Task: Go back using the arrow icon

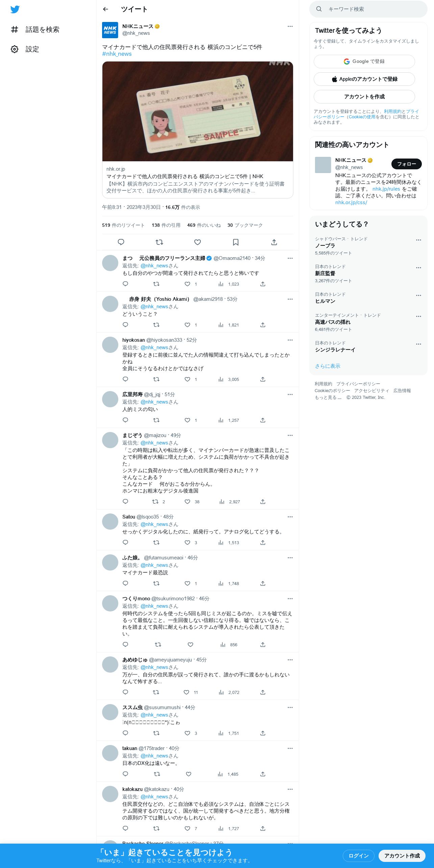Action: tap(105, 9)
